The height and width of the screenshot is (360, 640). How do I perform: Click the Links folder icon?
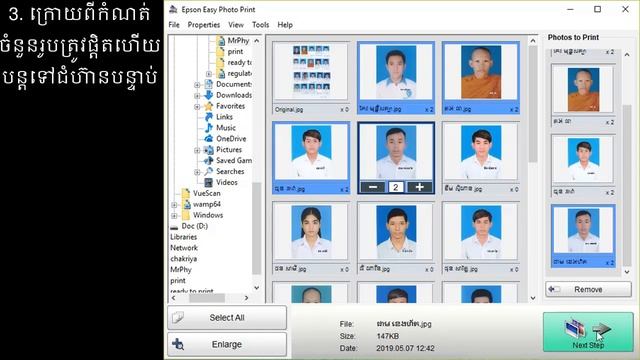pos(209,117)
